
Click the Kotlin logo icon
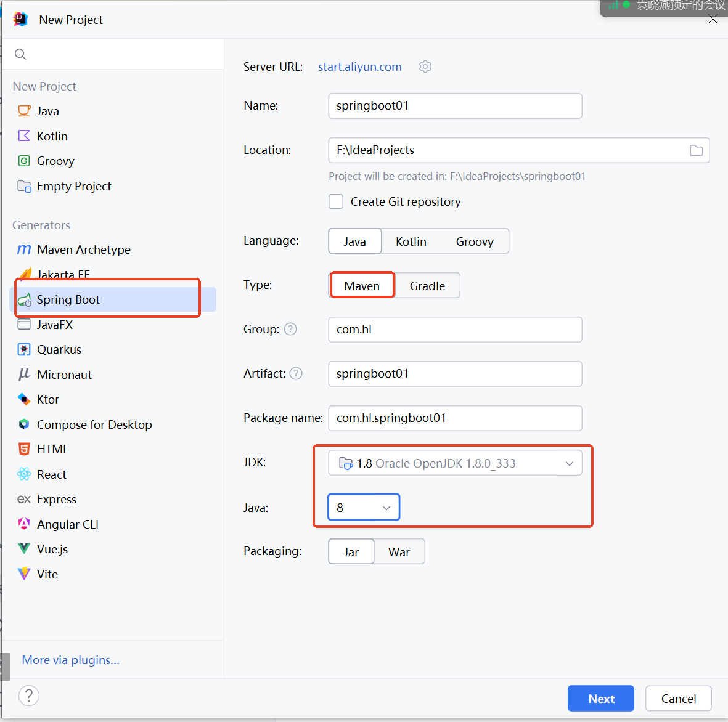pos(24,136)
